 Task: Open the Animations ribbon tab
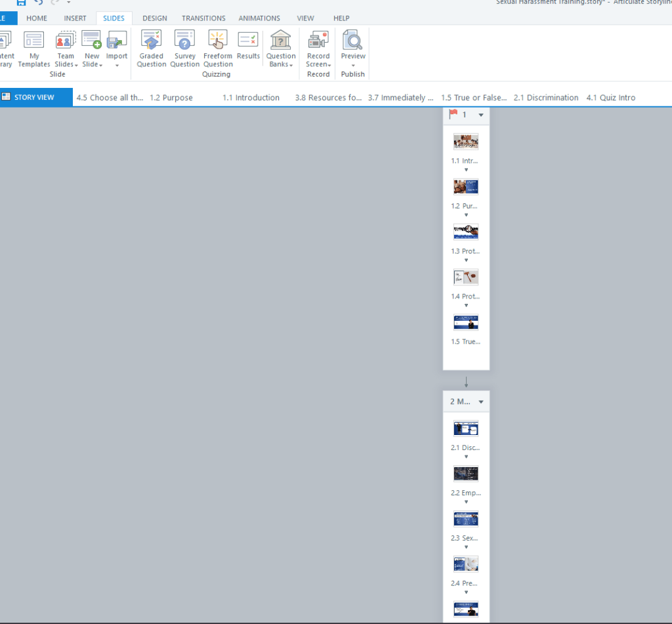coord(259,18)
